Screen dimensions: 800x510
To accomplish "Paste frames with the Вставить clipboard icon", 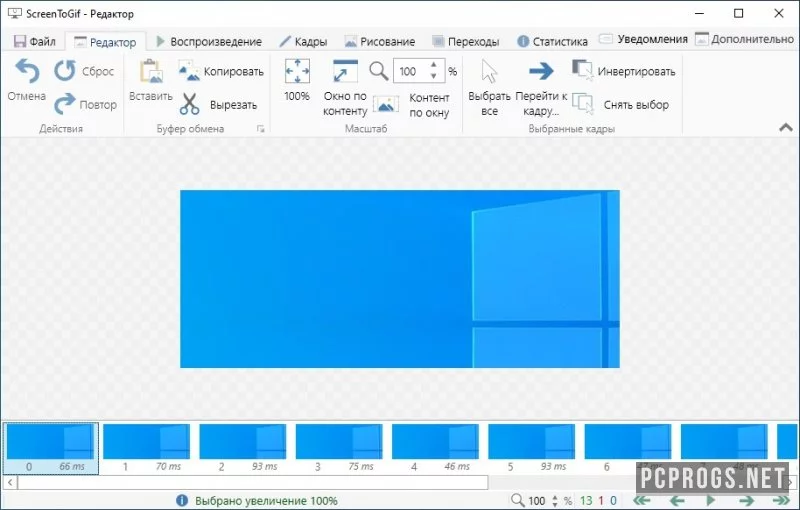I will point(151,71).
